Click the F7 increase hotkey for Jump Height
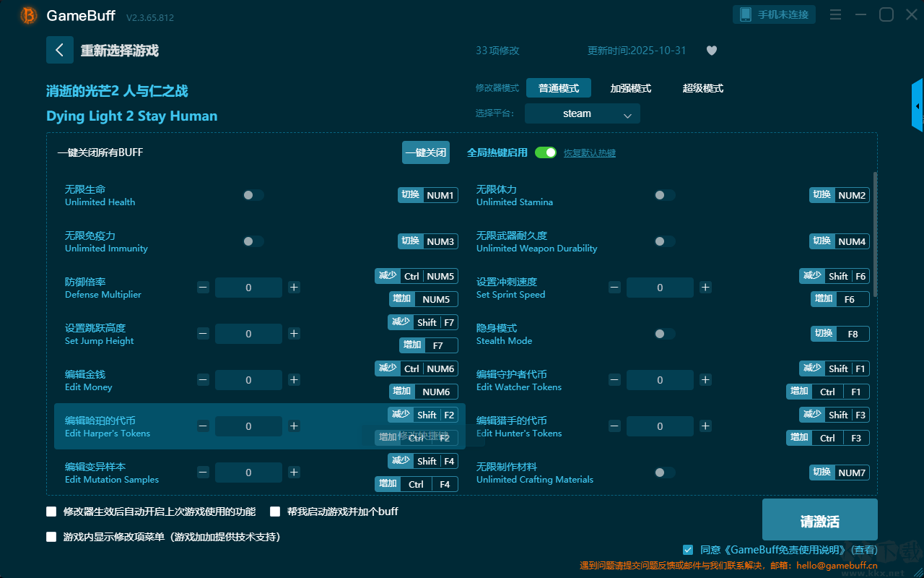 429,345
